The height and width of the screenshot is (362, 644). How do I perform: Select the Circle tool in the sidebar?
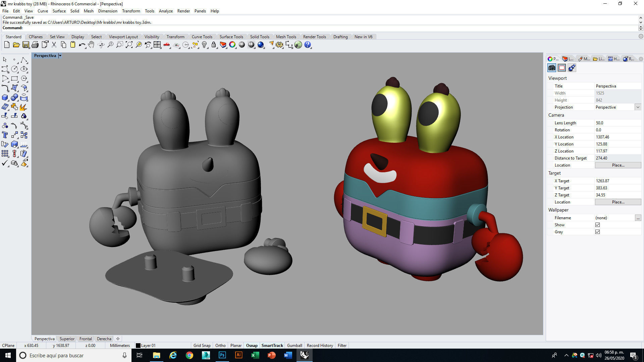coord(14,69)
